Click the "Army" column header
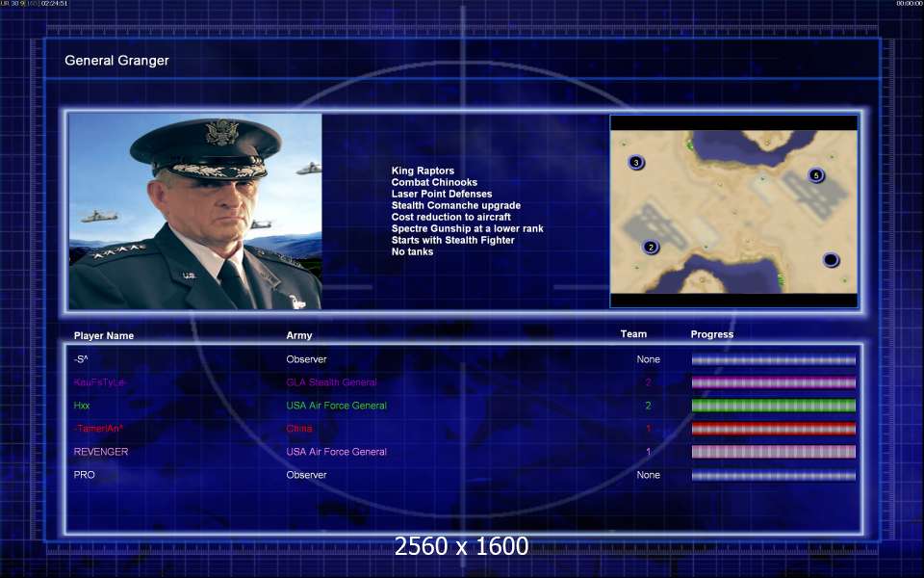This screenshot has height=578, width=924. [x=299, y=335]
